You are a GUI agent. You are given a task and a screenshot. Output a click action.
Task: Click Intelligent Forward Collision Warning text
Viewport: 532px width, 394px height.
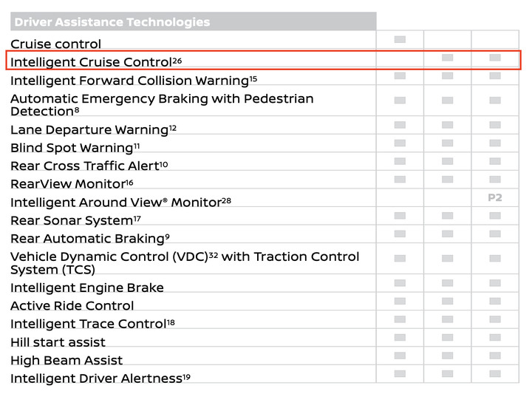click(134, 81)
